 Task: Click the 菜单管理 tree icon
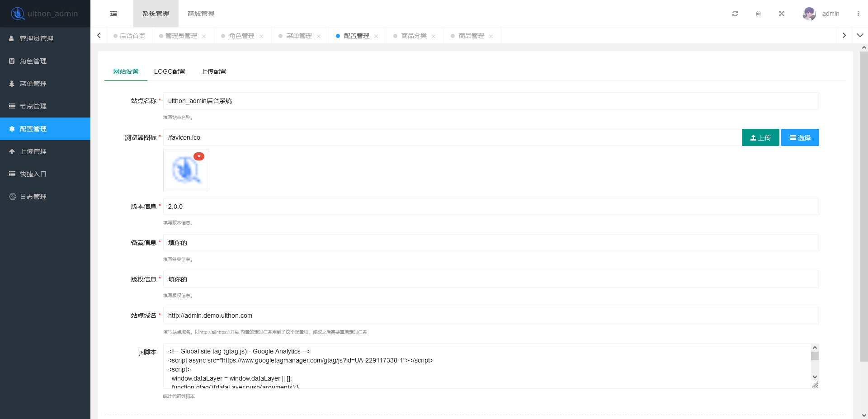point(12,84)
